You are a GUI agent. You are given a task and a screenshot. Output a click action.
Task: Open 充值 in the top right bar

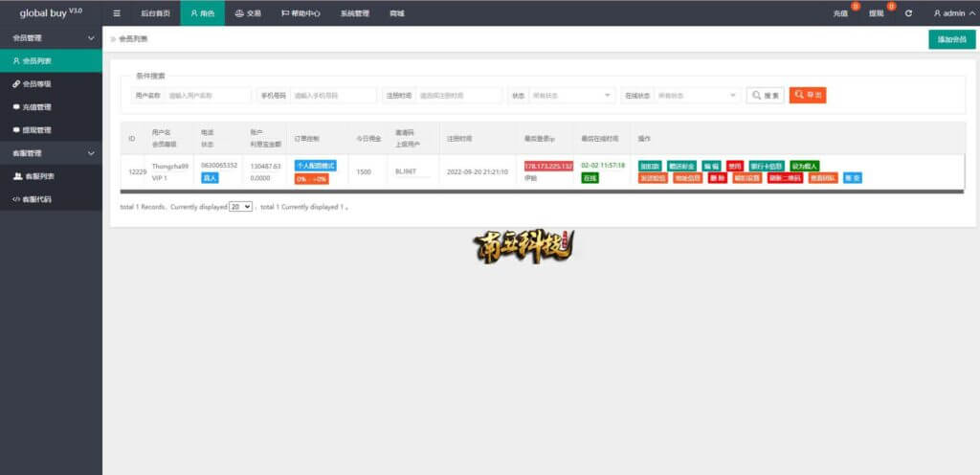click(840, 13)
